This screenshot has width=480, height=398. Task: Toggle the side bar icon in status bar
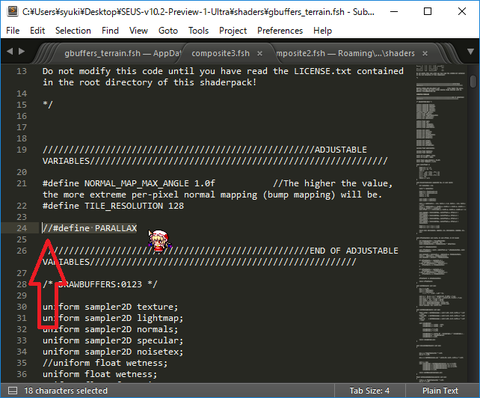pyautogui.click(x=12, y=391)
